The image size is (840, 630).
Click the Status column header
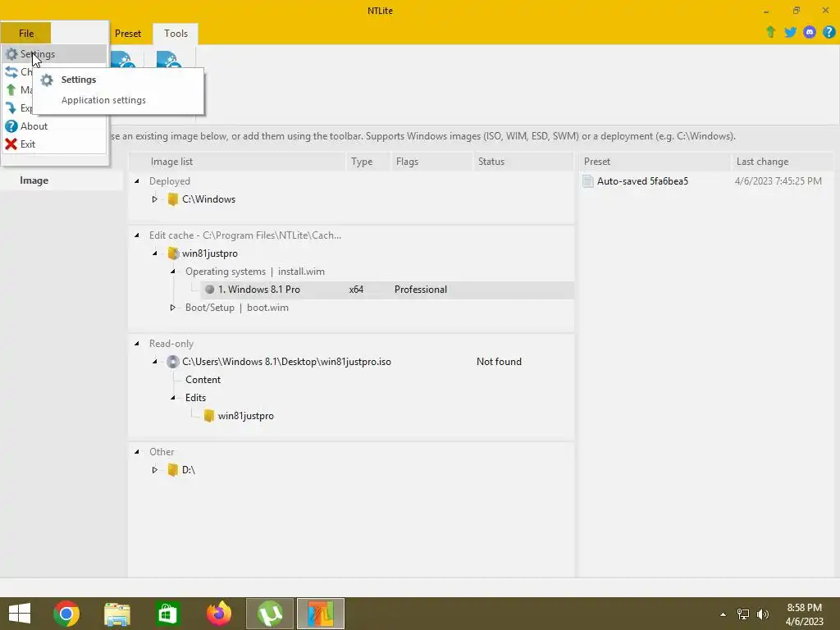click(x=523, y=162)
